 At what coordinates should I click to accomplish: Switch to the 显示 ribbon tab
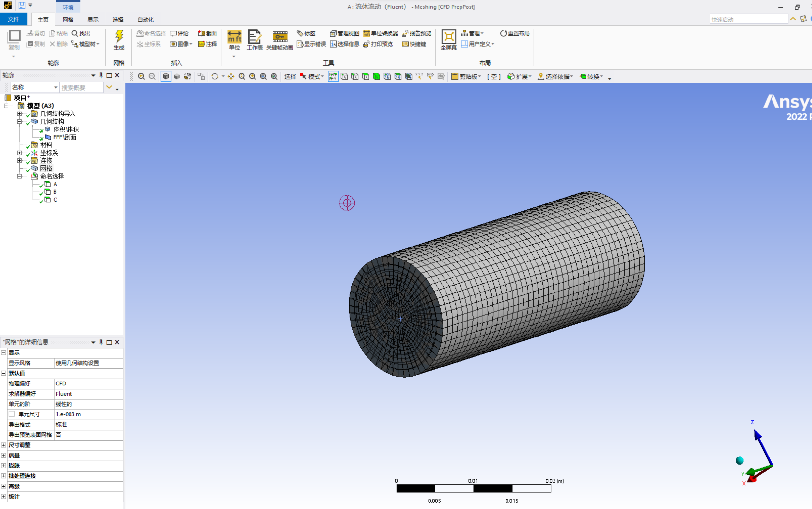pos(93,20)
